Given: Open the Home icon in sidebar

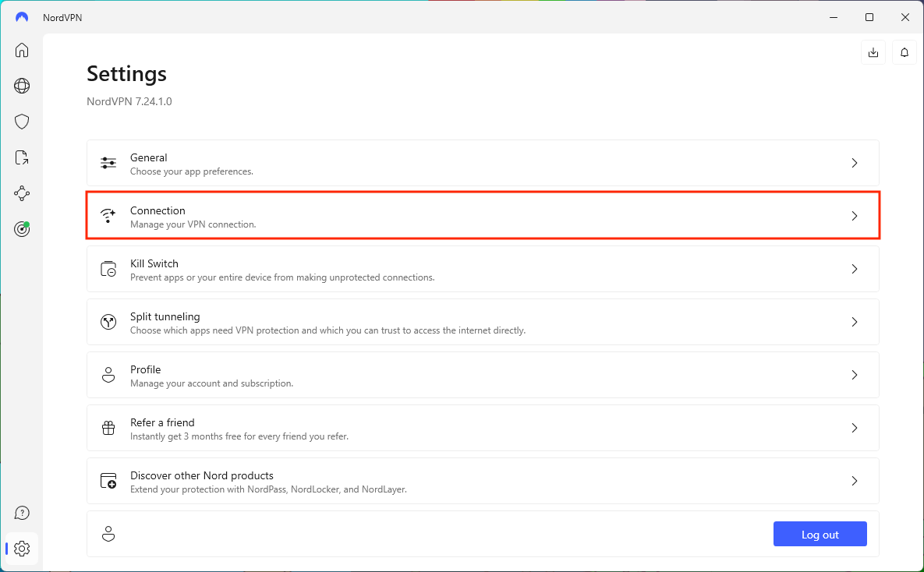Looking at the screenshot, I should tap(22, 51).
